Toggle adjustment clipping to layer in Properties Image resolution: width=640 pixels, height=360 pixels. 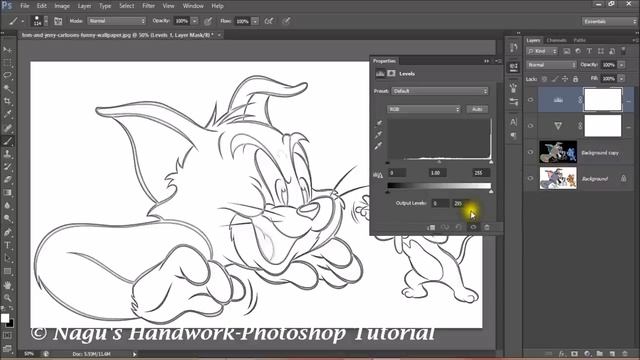coord(431,227)
